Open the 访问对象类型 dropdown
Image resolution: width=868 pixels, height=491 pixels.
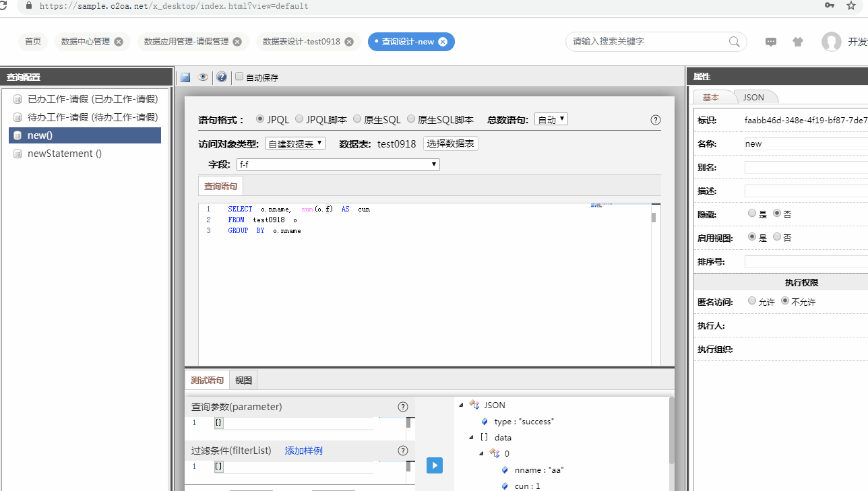[295, 143]
